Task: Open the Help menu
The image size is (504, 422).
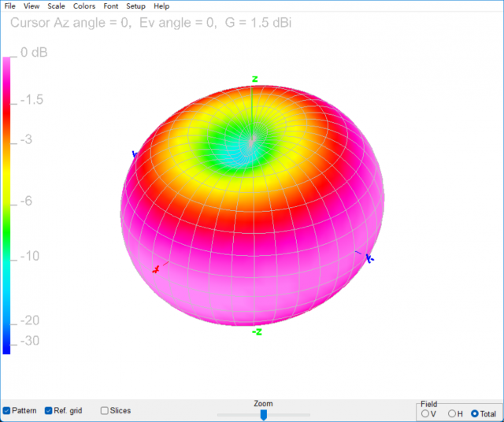Action: (161, 6)
